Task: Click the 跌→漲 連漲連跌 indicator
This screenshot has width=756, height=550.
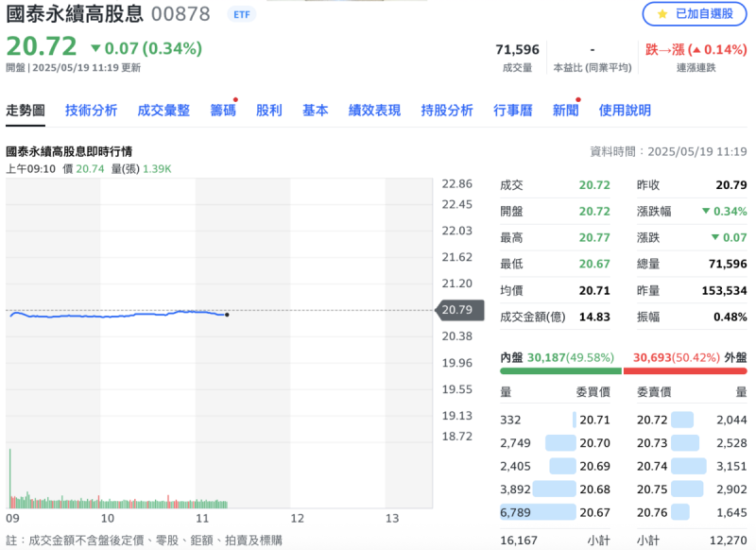Action: 696,50
